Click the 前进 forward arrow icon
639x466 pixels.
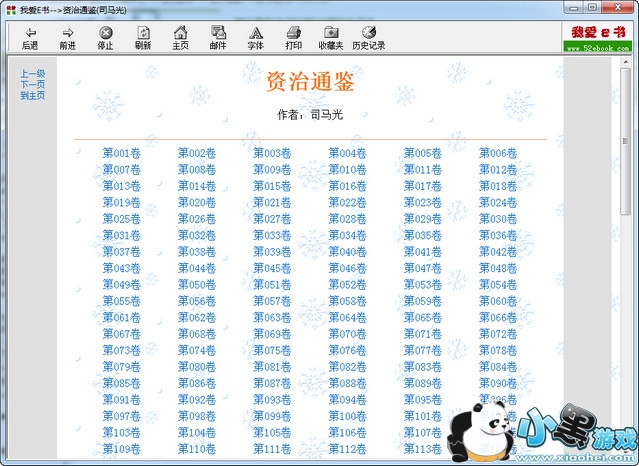click(68, 33)
